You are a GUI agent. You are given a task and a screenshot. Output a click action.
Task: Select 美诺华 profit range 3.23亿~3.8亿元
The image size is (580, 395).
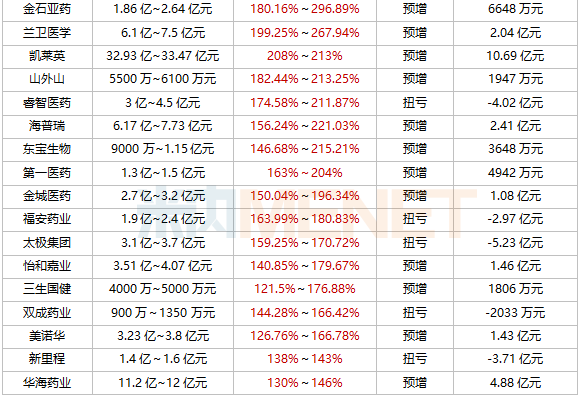point(163,336)
